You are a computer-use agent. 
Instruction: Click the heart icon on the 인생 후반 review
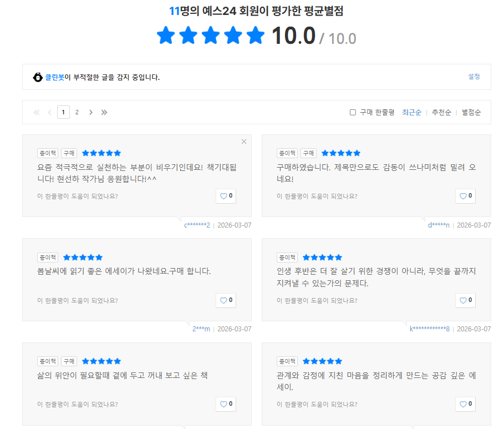(465, 300)
